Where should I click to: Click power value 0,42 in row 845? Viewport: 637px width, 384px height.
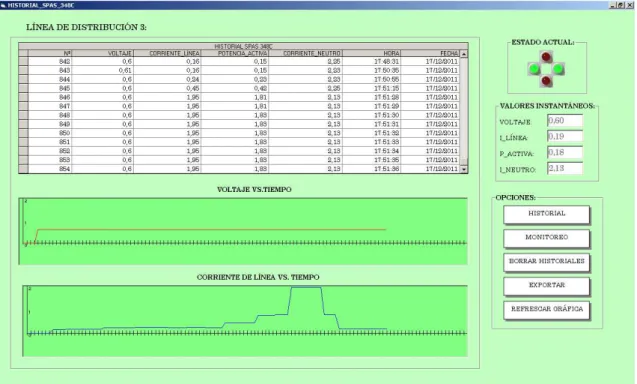click(235, 88)
